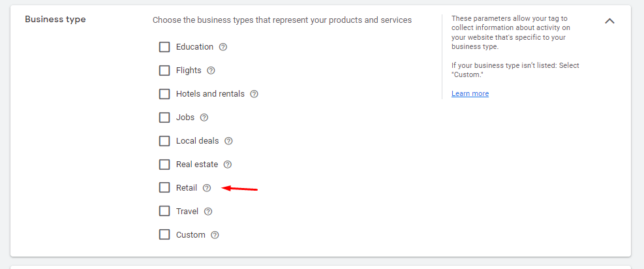Enable the Local deals checkbox
Viewport: 644px width, 269px height.
click(x=164, y=141)
